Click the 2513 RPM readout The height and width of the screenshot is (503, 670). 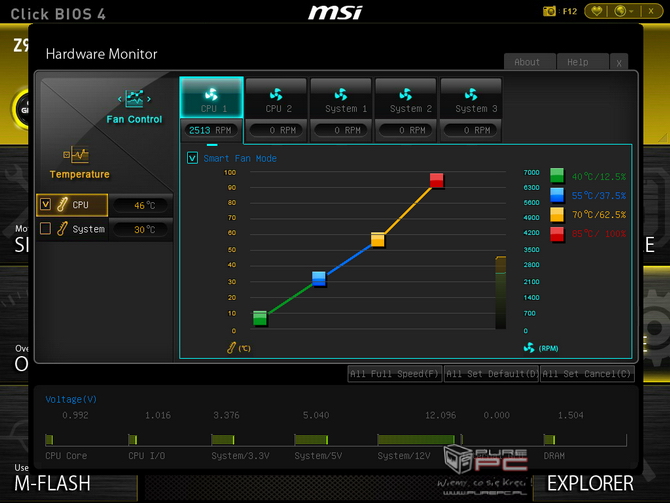[x=210, y=130]
